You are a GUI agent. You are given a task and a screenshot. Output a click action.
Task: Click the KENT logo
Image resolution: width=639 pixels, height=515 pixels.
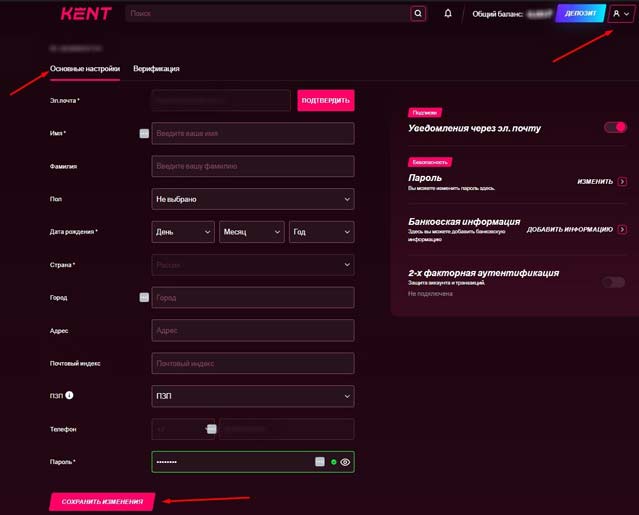click(x=86, y=14)
